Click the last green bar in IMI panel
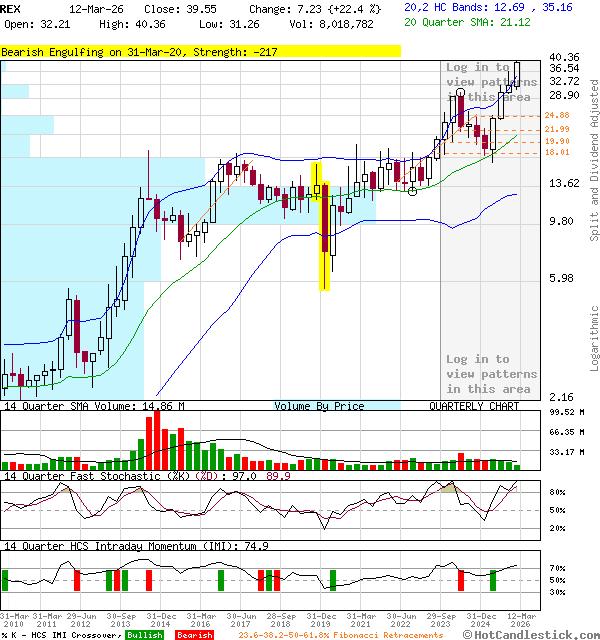Image resolution: width=600 pixels, height=640 pixels. click(x=493, y=580)
